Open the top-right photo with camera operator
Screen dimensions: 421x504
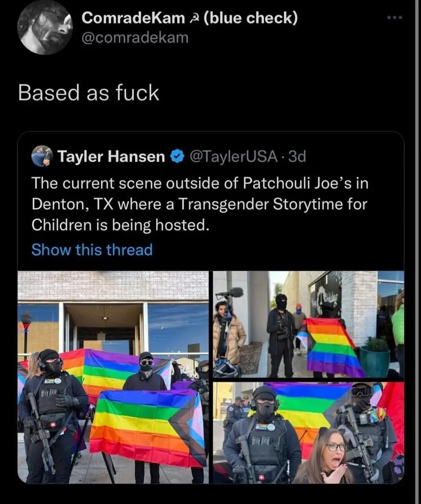[308, 324]
